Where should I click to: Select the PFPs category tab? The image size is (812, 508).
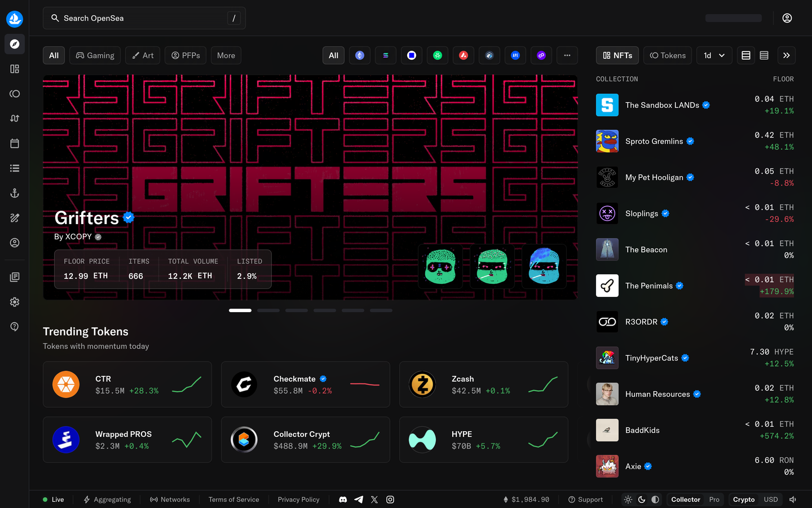point(186,55)
